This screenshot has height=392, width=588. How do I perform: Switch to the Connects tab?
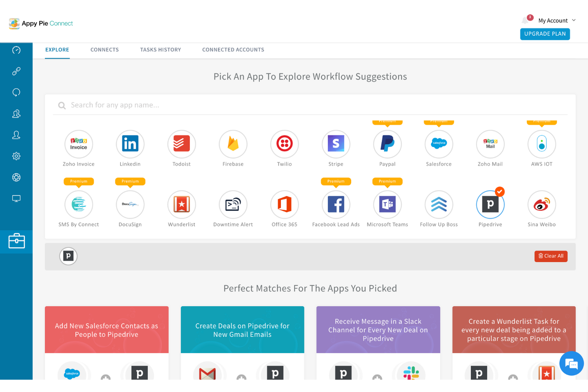104,50
